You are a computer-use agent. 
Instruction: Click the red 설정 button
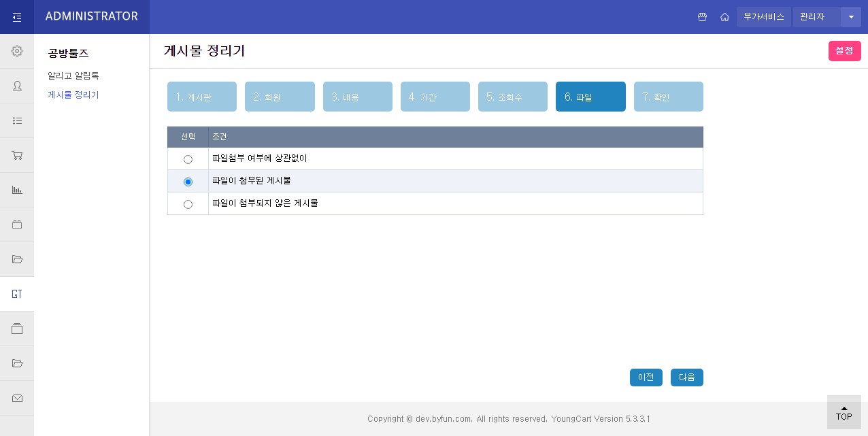844,51
